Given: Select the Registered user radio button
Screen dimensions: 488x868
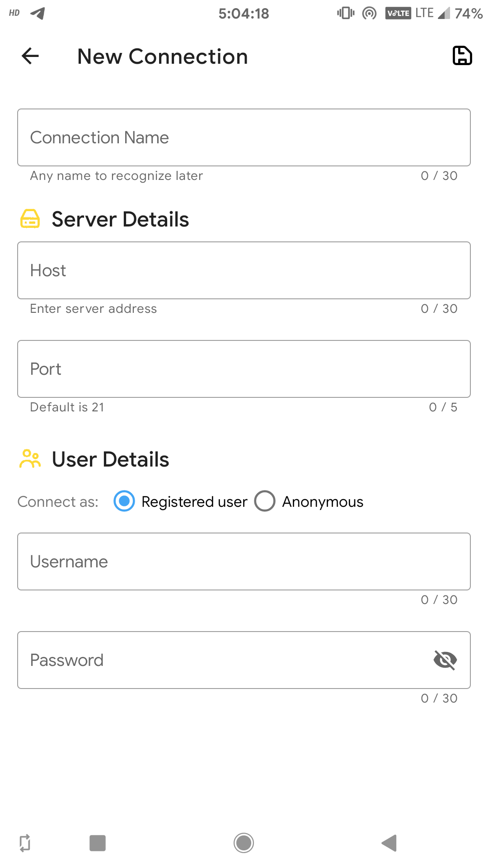Looking at the screenshot, I should pyautogui.click(x=124, y=501).
